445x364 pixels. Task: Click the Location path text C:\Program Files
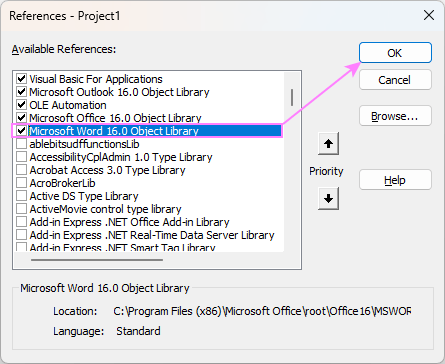pyautogui.click(x=262, y=311)
